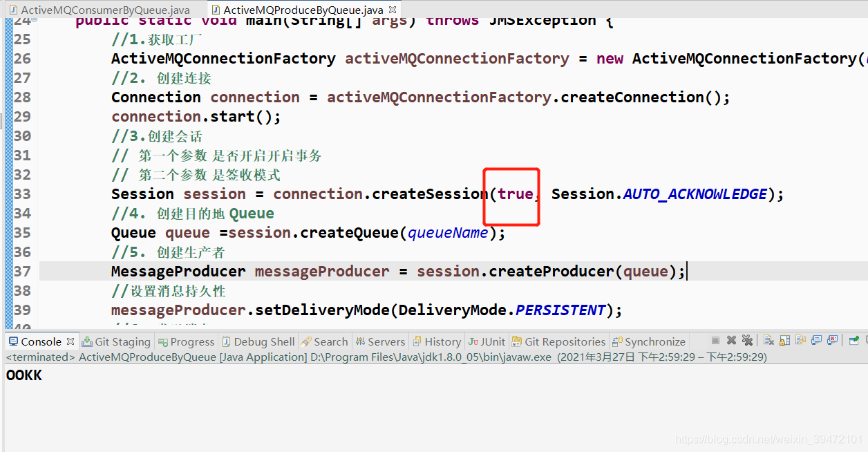868x452 pixels.
Task: Close the Console view tab
Action: point(70,341)
